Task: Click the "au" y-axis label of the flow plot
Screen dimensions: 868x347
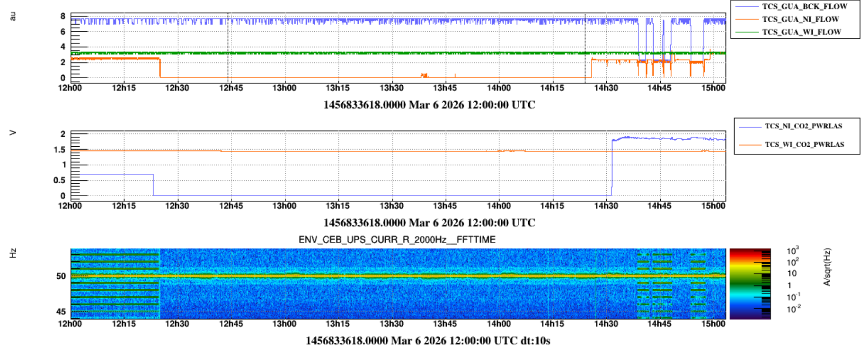Action: (x=13, y=17)
